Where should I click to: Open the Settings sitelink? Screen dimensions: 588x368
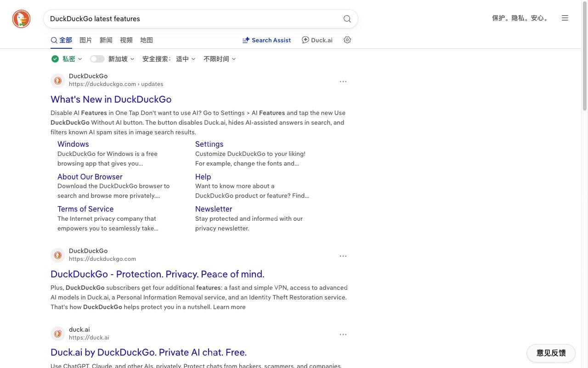[x=209, y=144]
